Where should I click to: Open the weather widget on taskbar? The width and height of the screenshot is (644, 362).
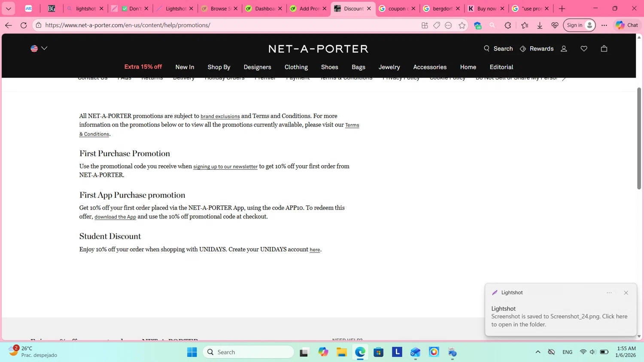[33, 352]
